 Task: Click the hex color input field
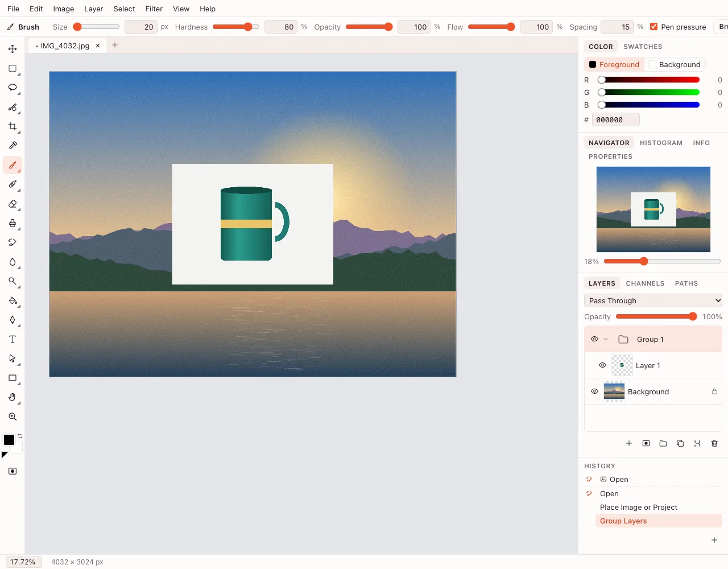(615, 119)
